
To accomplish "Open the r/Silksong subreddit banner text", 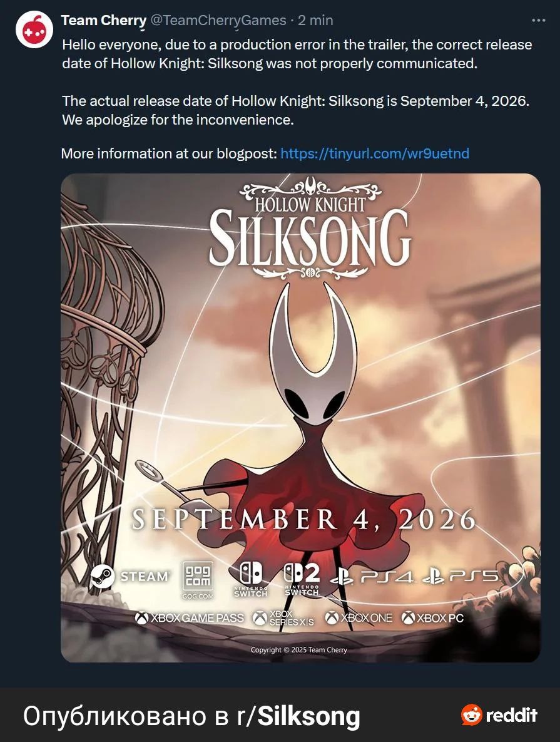I will pos(191,716).
